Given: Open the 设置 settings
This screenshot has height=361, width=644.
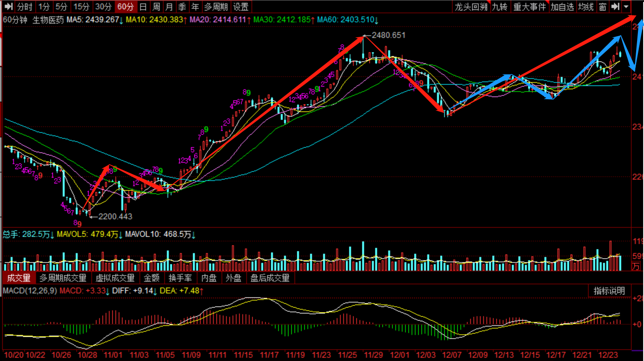Looking at the screenshot, I should [x=241, y=7].
